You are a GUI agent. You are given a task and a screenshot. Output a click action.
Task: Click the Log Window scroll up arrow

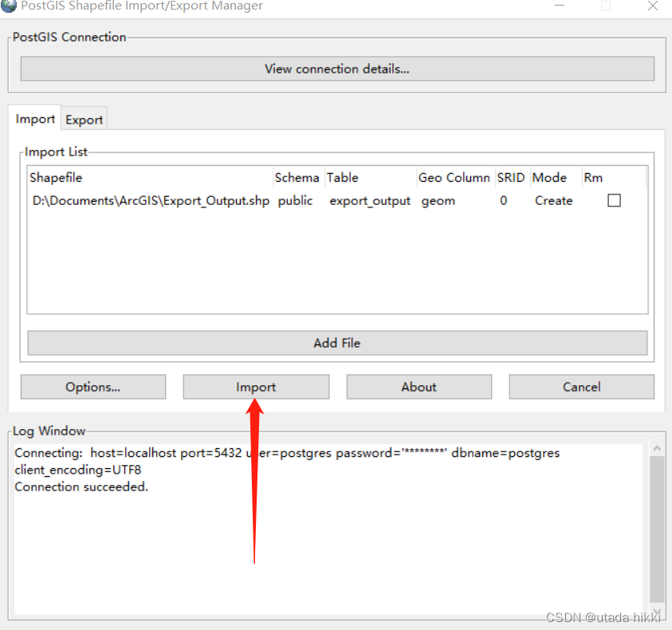[657, 449]
